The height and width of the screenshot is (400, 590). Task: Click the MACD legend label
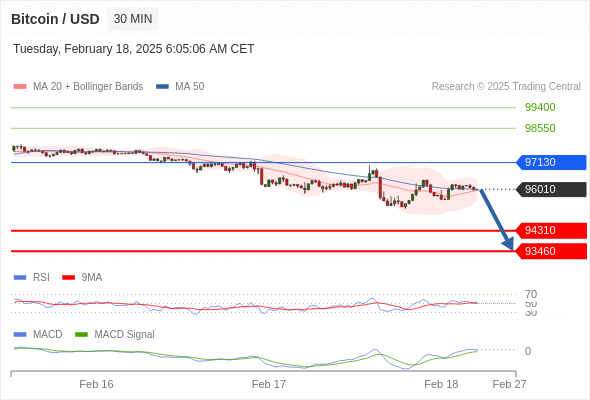tap(48, 335)
